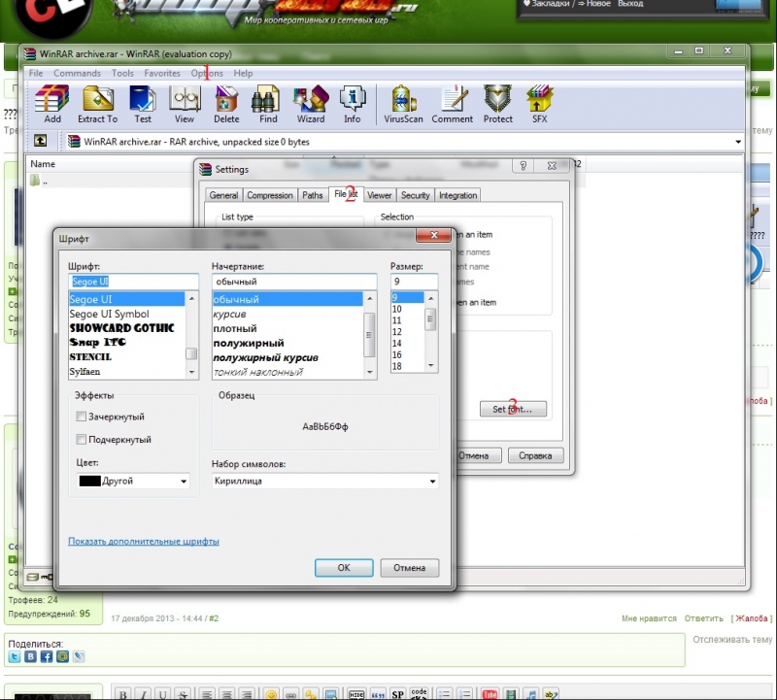
Task: Click the Начертание style input field
Action: pos(294,282)
